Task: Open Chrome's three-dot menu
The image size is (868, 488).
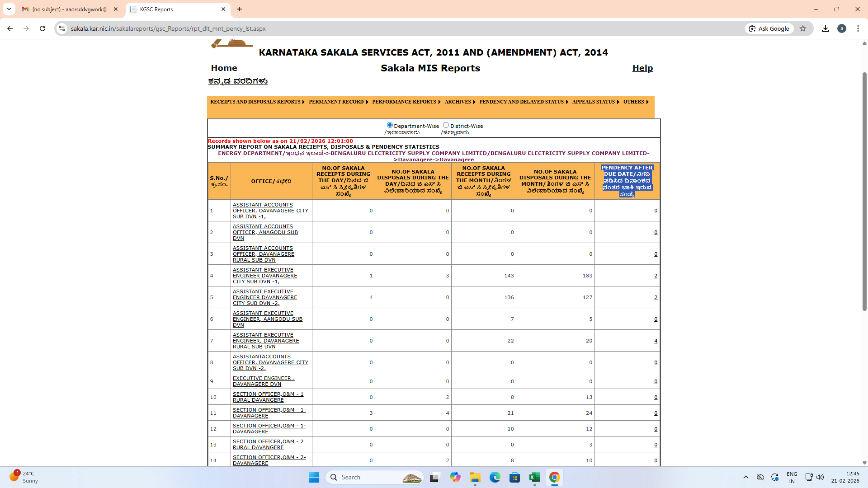Action: (x=858, y=28)
